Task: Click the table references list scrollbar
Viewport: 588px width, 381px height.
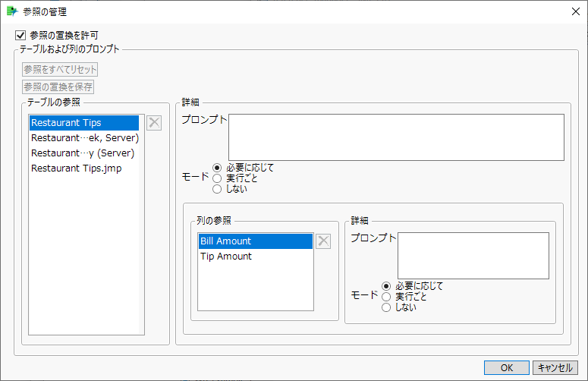Action: click(141, 225)
